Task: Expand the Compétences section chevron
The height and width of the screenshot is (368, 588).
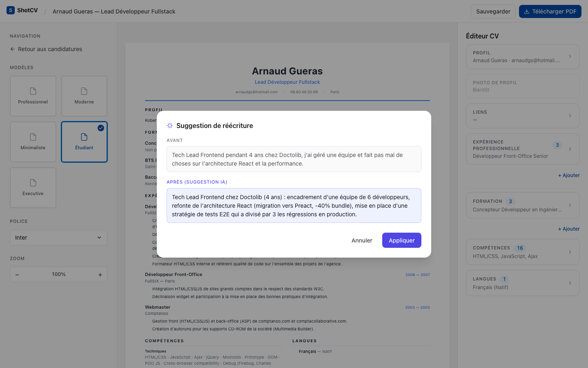Action: (x=570, y=252)
